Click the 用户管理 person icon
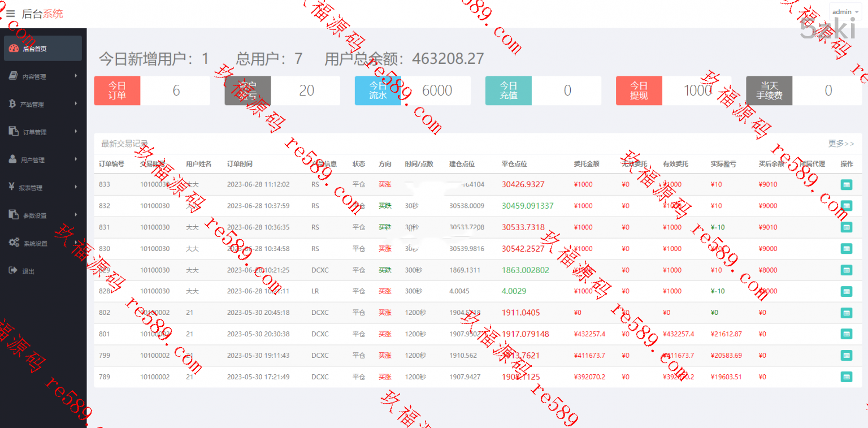The width and height of the screenshot is (868, 428). coord(13,159)
